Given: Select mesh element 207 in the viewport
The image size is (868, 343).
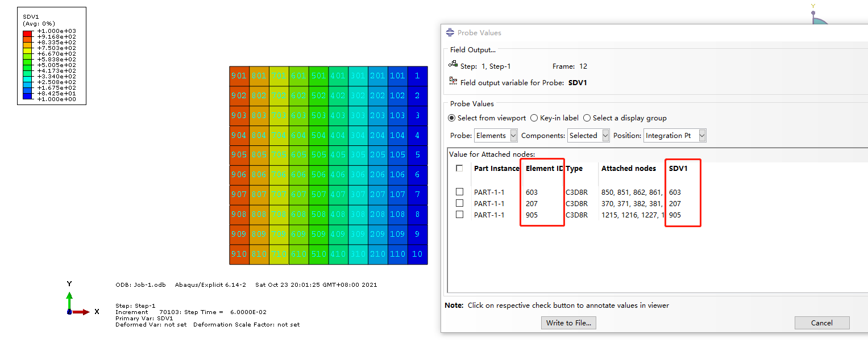Looking at the screenshot, I should point(377,194).
